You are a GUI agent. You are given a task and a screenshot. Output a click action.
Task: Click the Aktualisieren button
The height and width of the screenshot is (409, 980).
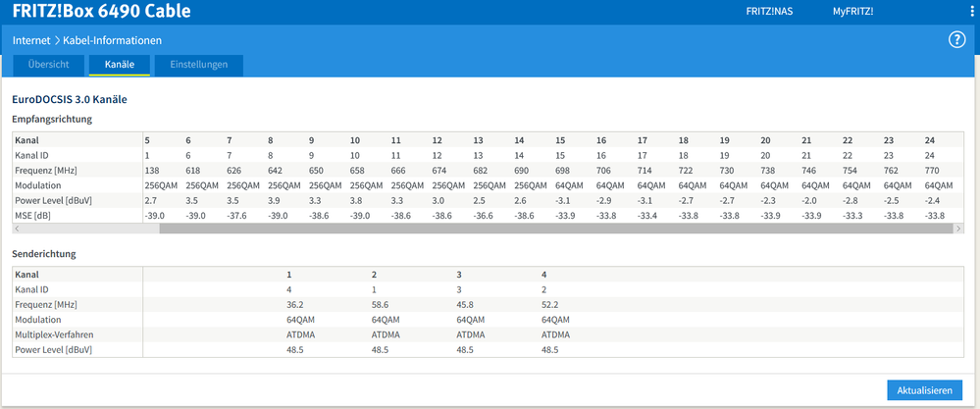(924, 390)
